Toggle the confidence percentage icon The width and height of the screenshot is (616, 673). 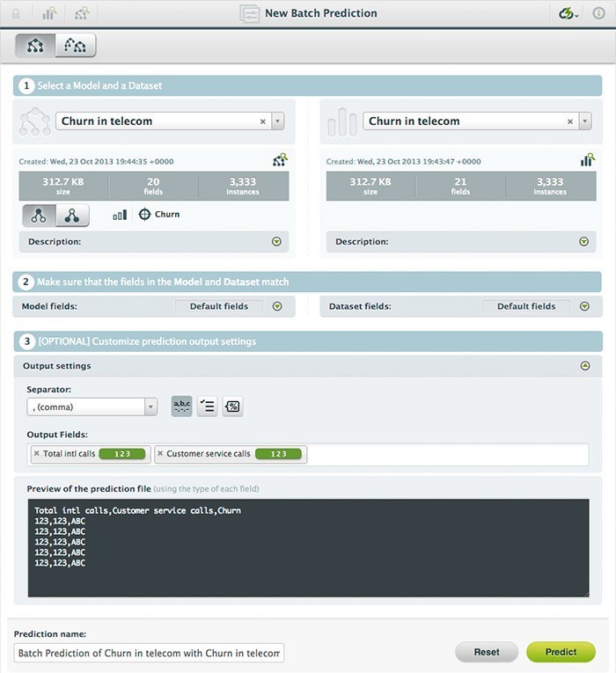(232, 406)
